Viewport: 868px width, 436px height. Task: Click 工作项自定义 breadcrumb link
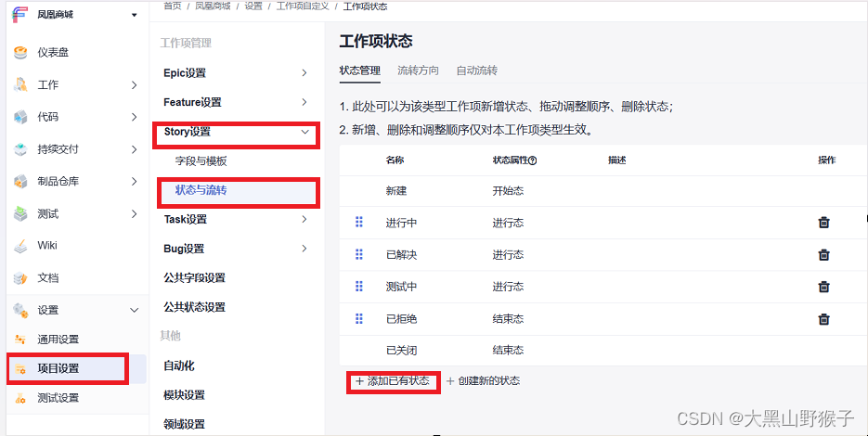(303, 6)
